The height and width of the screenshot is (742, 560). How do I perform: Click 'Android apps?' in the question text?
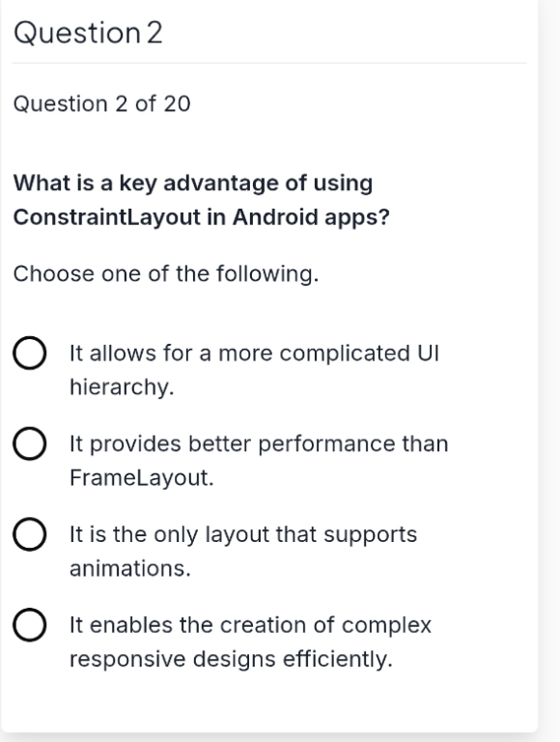coord(311,217)
